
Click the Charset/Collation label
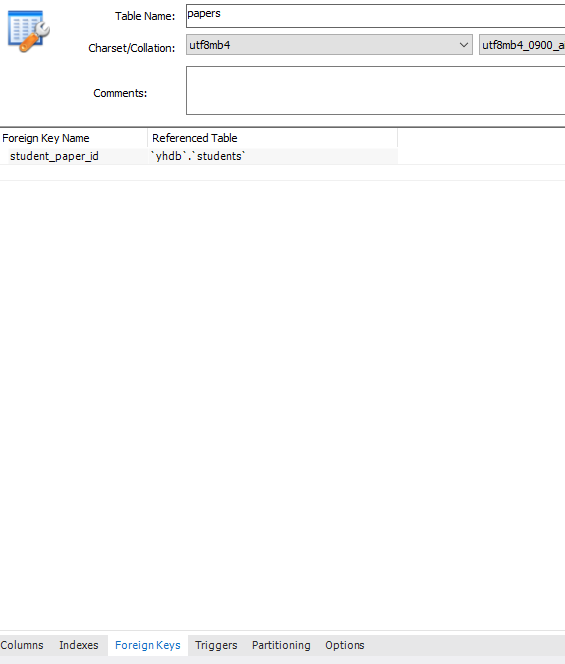tap(132, 48)
